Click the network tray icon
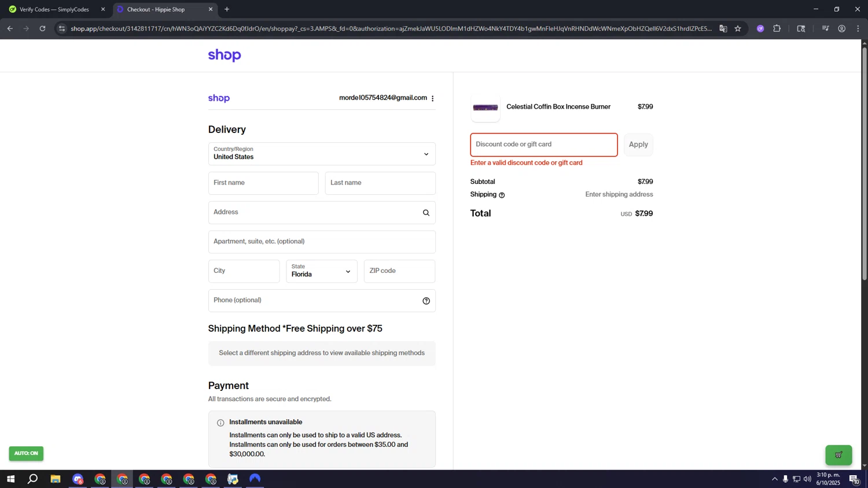 [x=796, y=479]
